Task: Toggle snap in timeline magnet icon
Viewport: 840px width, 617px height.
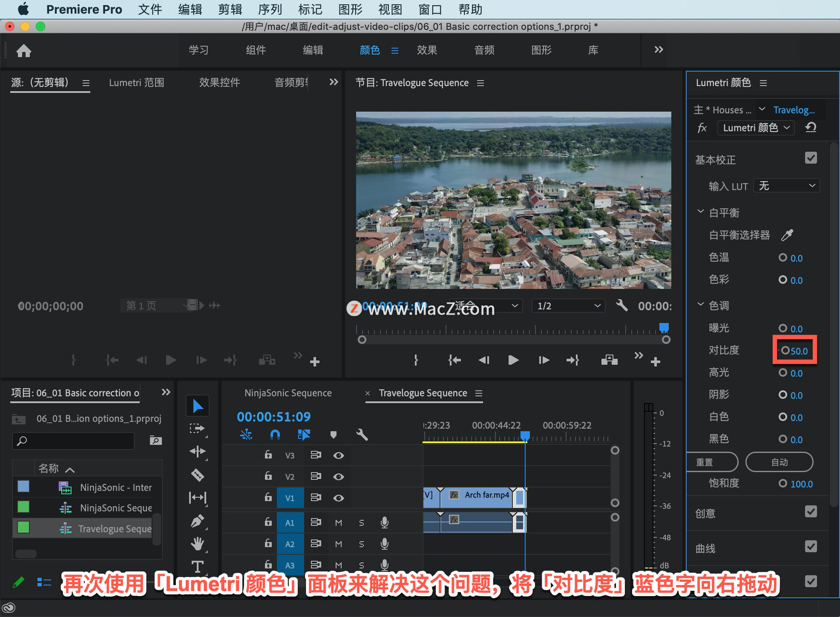Action: pyautogui.click(x=275, y=435)
